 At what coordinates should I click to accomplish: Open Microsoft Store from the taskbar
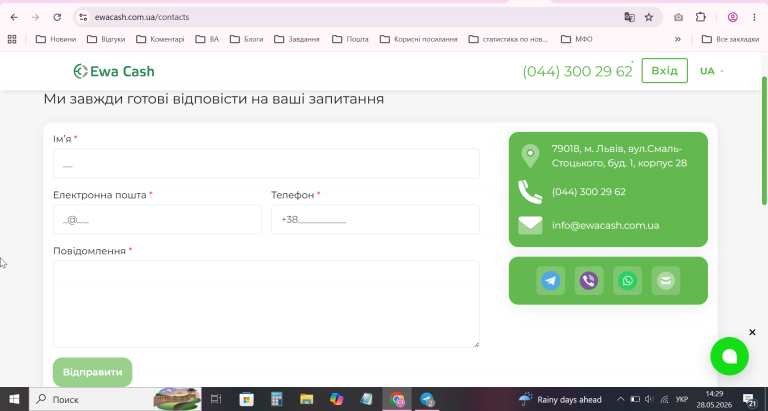246,399
